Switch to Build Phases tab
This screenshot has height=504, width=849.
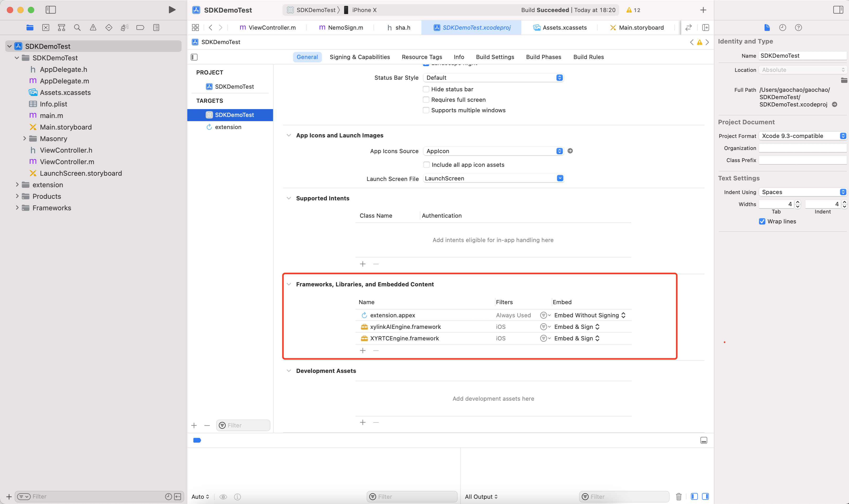[544, 57]
